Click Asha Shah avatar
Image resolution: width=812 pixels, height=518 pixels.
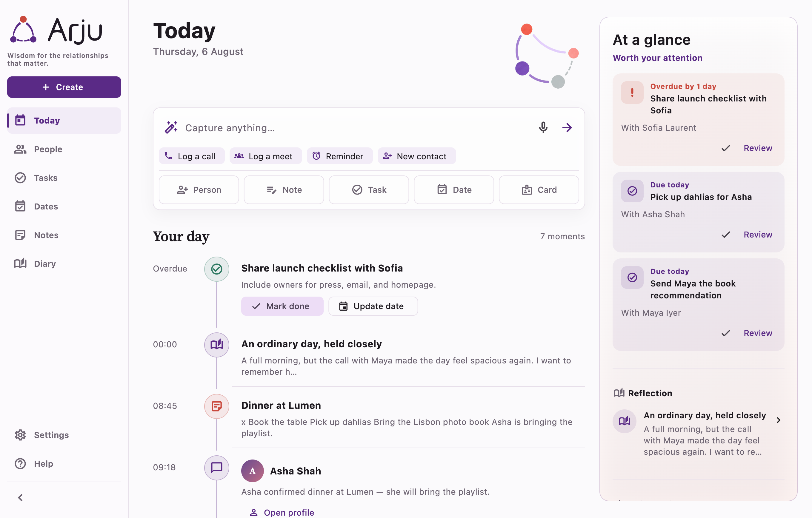[252, 471]
